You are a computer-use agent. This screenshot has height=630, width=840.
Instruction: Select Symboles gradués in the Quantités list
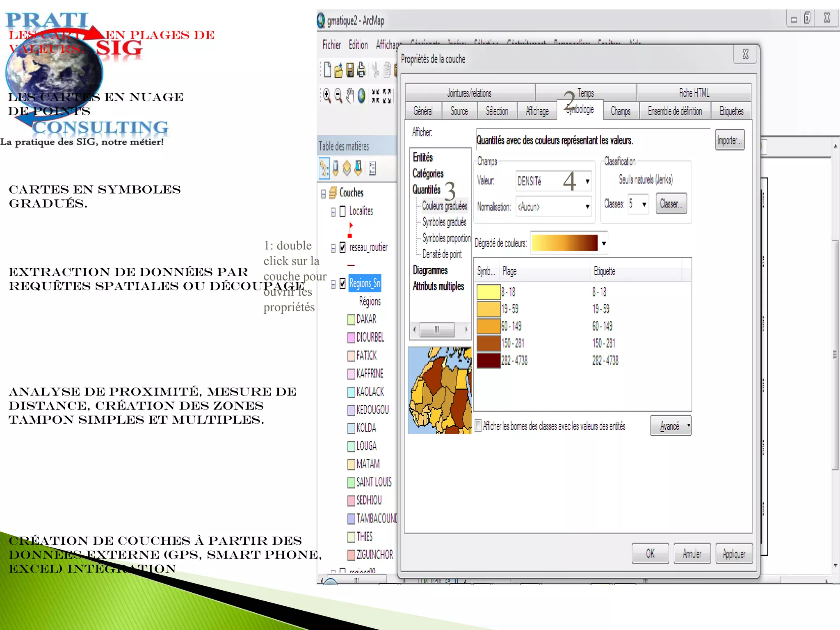tap(444, 222)
